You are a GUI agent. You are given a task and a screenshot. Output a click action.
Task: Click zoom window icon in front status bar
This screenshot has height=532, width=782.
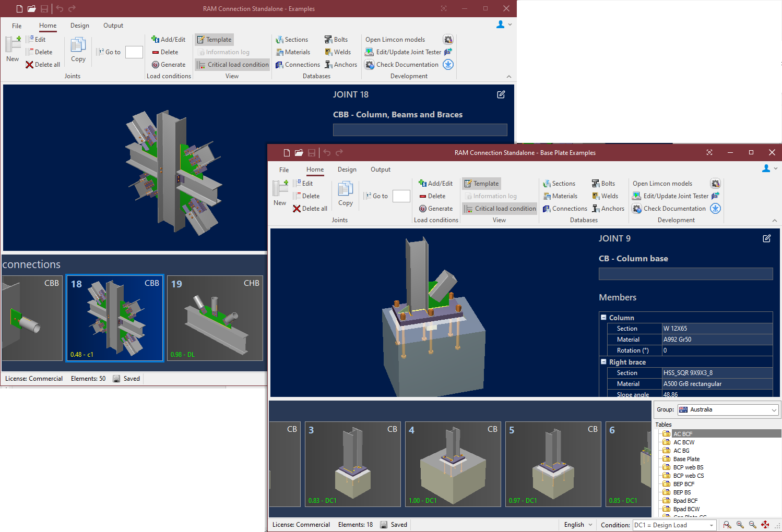coord(727,525)
